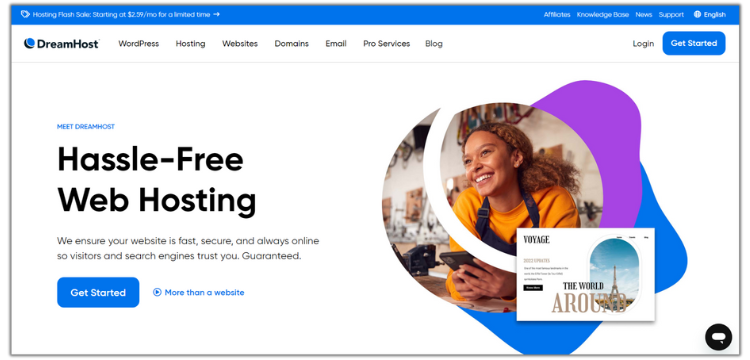Screen dimensions: 750x360
Task: Open the Support link
Action: 671,14
